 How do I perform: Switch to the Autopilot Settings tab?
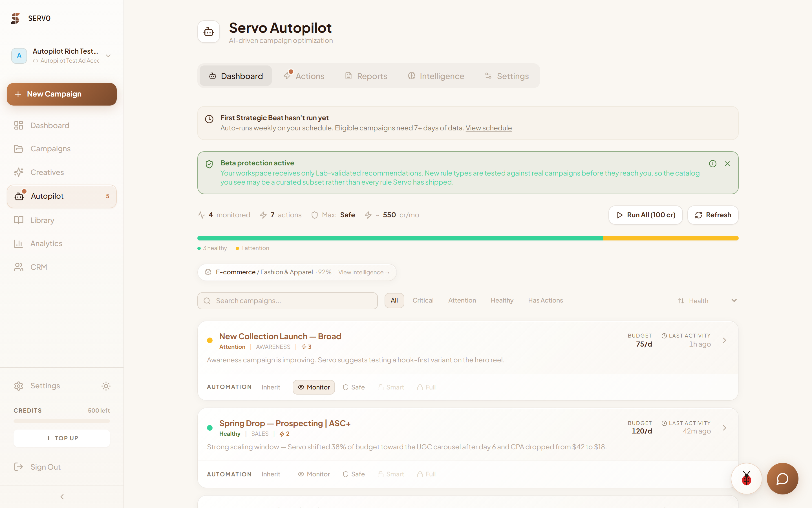point(507,76)
